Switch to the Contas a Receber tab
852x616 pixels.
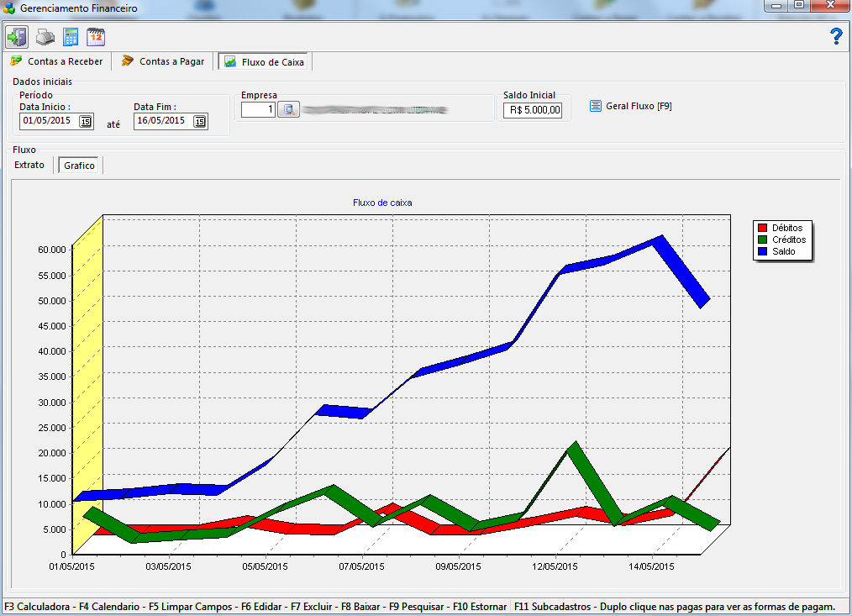[x=57, y=61]
